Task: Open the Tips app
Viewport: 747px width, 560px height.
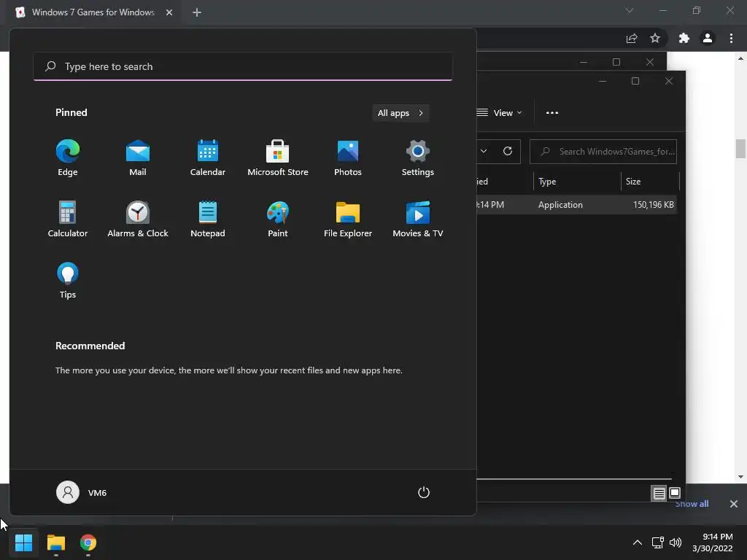Action: pyautogui.click(x=68, y=281)
